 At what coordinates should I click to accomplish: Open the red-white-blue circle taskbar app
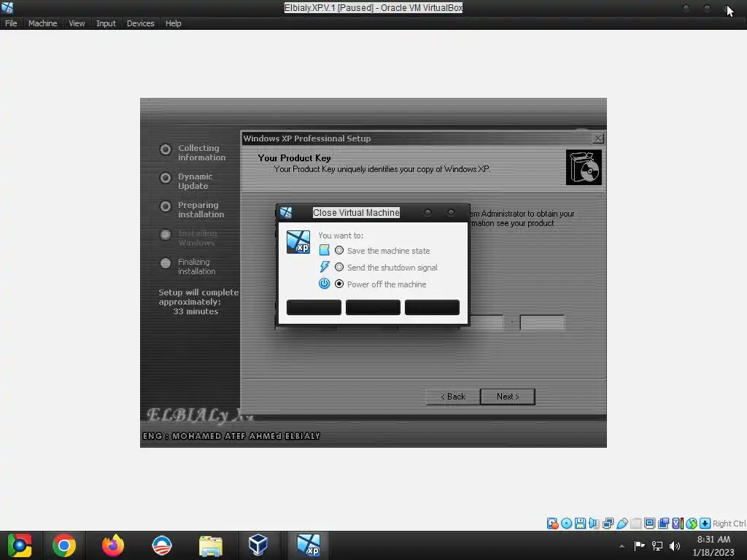click(x=161, y=545)
